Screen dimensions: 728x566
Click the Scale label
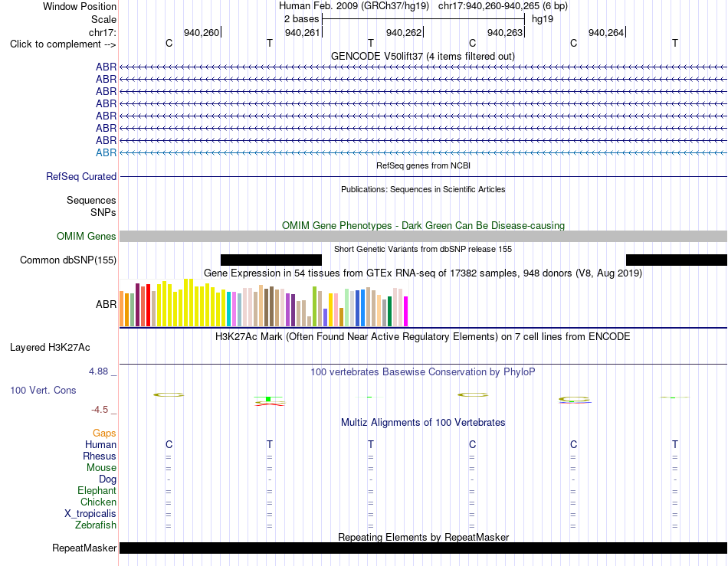103,19
